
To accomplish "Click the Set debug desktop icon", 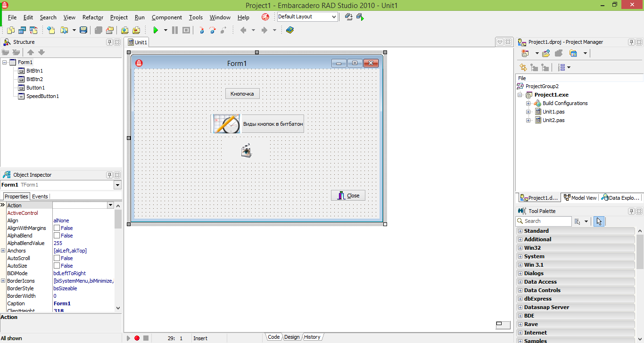I will click(x=360, y=17).
